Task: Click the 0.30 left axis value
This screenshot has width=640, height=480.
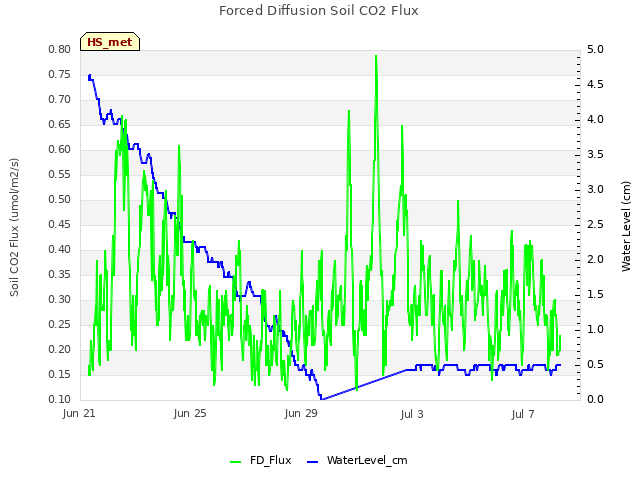Action: click(60, 299)
